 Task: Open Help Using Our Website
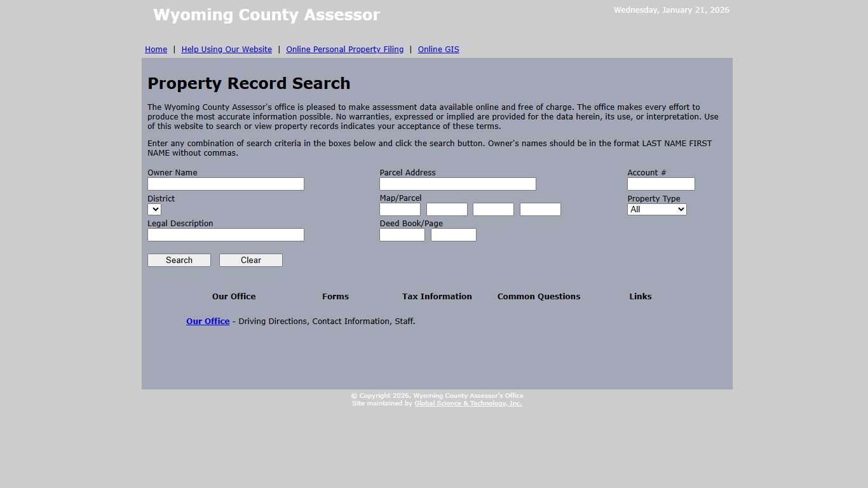click(x=226, y=49)
